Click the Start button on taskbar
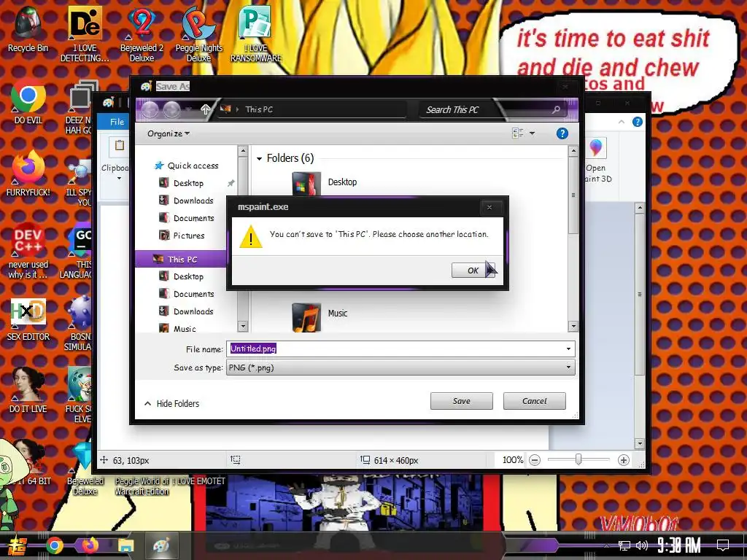This screenshot has height=560, width=747. coord(16,545)
